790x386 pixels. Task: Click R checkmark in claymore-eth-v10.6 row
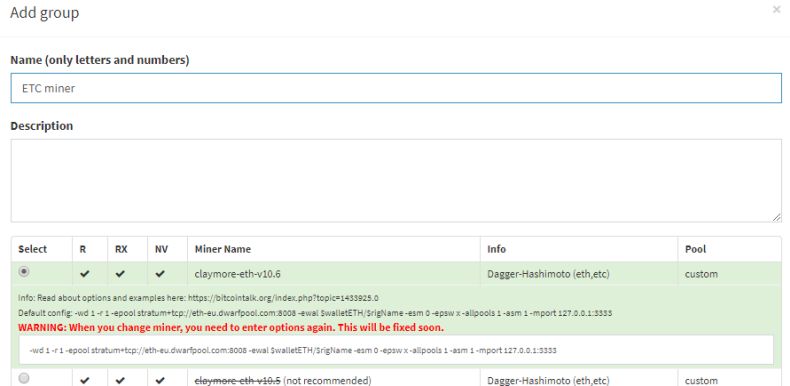click(85, 274)
